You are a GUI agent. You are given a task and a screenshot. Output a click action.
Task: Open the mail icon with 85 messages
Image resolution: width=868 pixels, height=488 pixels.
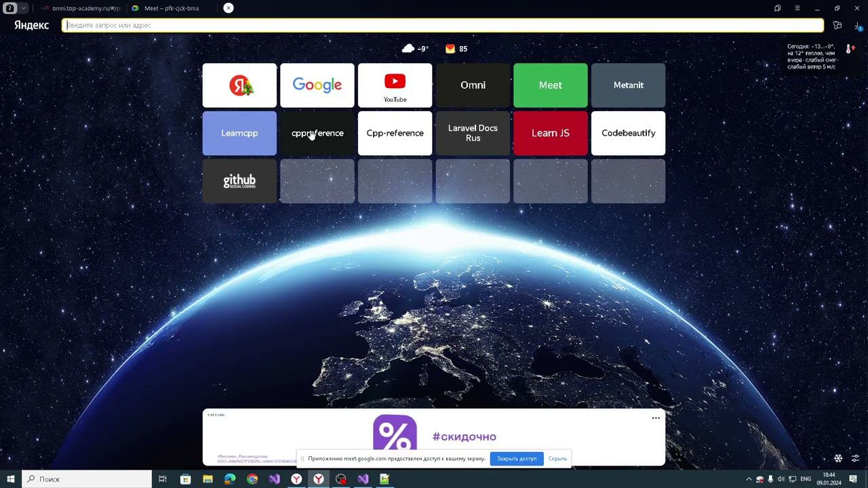pos(456,49)
